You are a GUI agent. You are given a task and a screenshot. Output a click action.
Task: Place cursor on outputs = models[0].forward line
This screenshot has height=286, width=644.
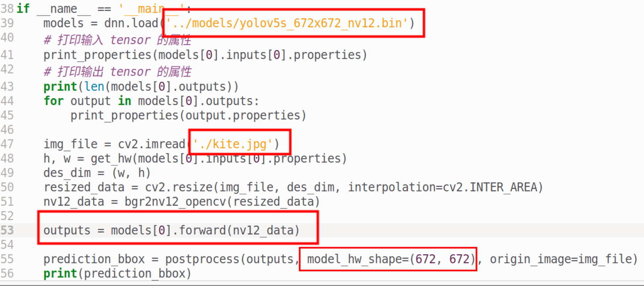click(x=171, y=230)
